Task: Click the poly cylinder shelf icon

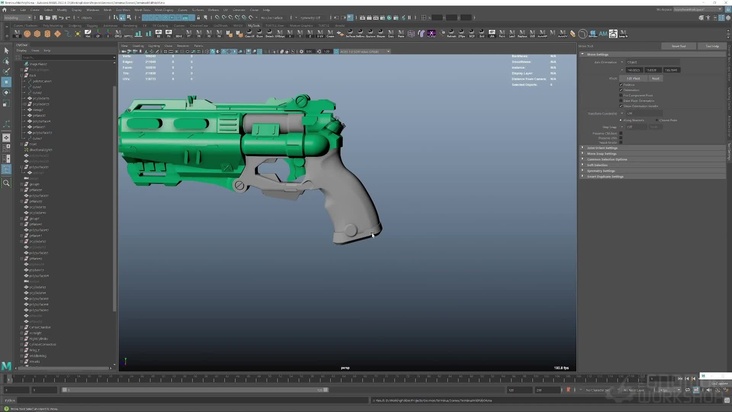Action: 47,34
